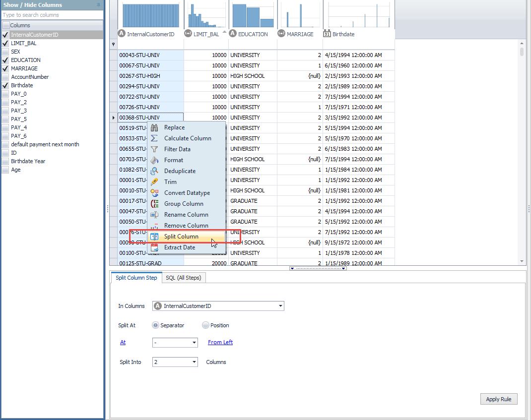Click the Type to search columns field

(53, 15)
